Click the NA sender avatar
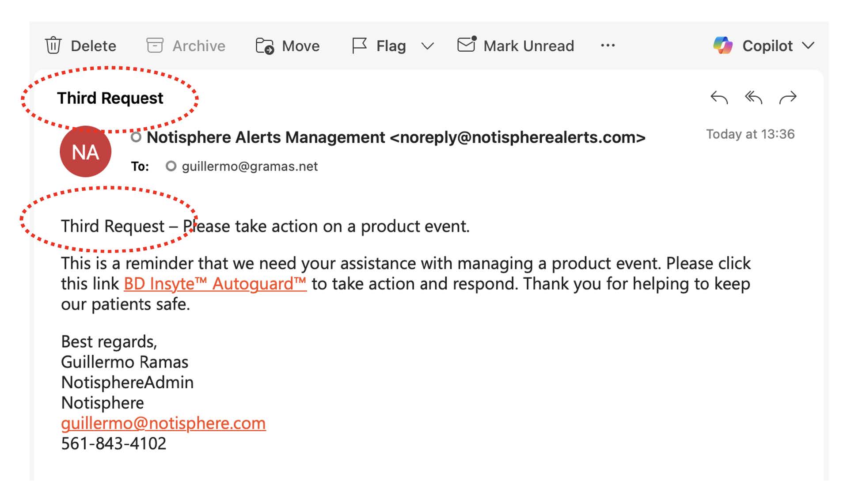The width and height of the screenshot is (847, 504). (85, 152)
